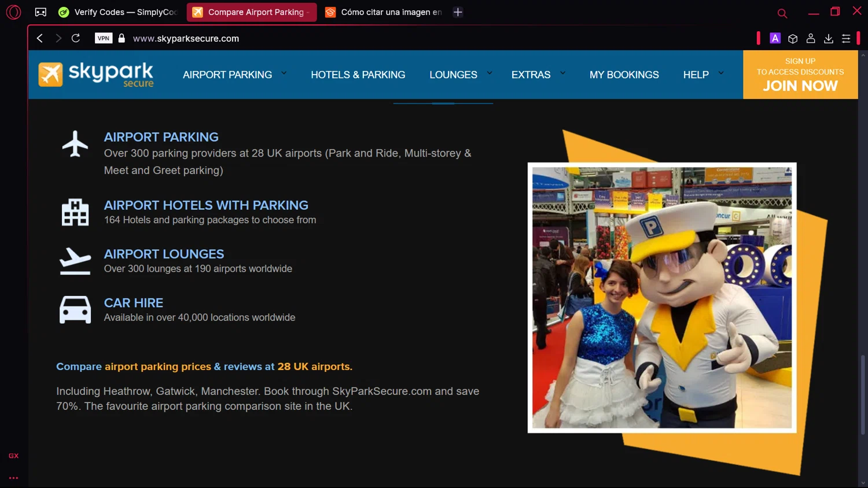868x488 pixels.
Task: Click the departing plane lounges icon
Action: pos(75,261)
